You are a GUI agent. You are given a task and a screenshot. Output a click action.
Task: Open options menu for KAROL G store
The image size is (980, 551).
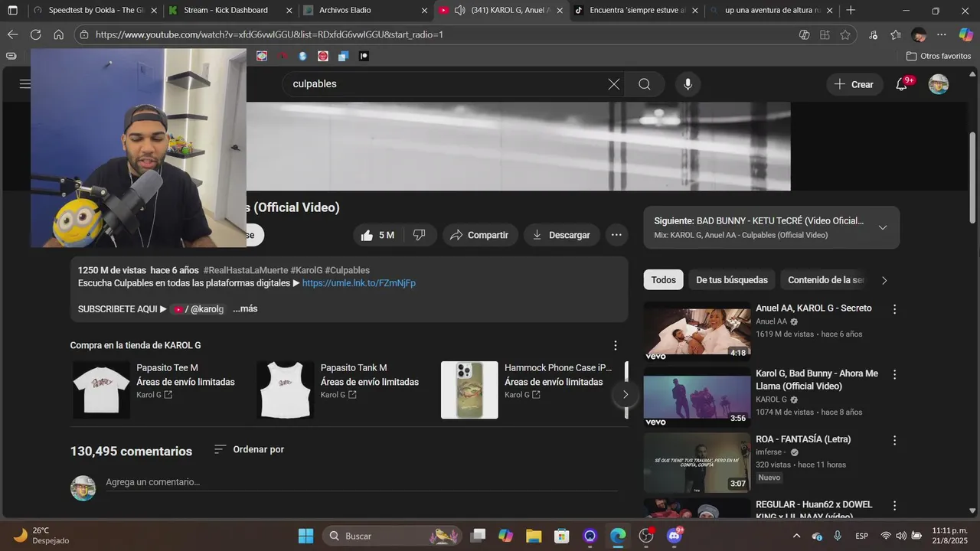tap(615, 346)
